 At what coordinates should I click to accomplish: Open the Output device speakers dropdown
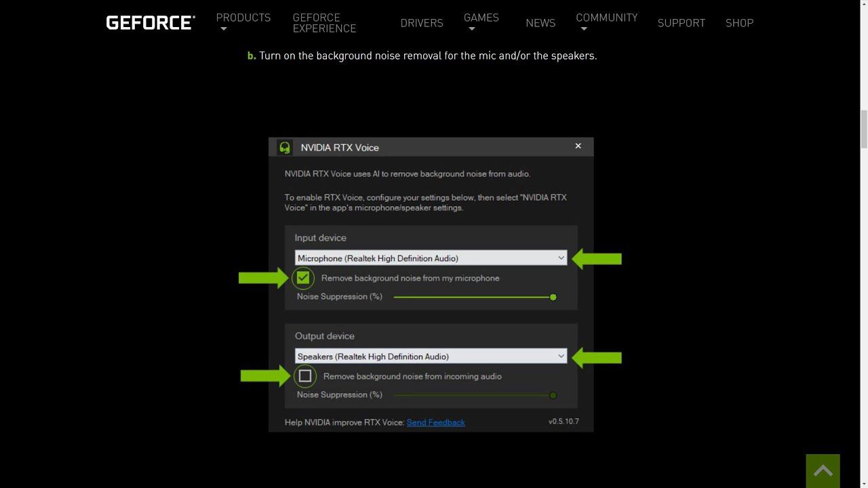tap(431, 357)
